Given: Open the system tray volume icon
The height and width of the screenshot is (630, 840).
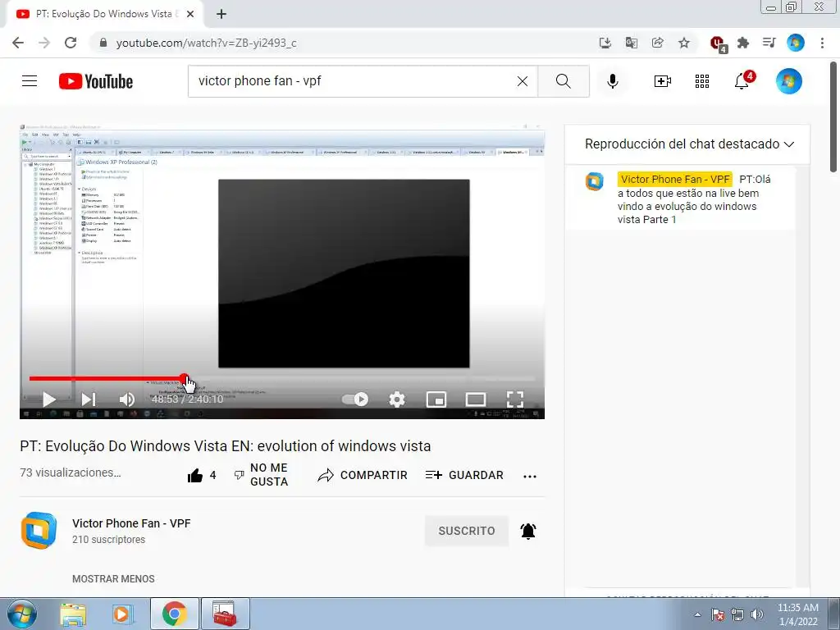Looking at the screenshot, I should pos(757,614).
